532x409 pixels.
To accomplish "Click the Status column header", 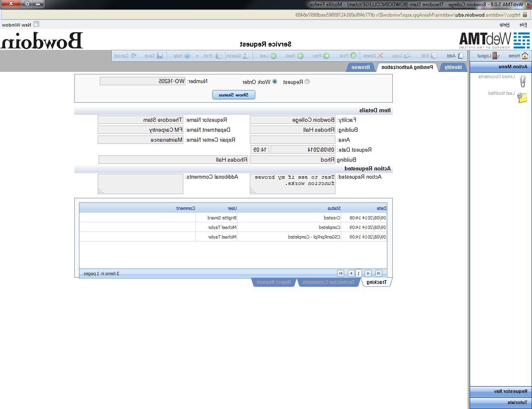I will click(x=334, y=208).
